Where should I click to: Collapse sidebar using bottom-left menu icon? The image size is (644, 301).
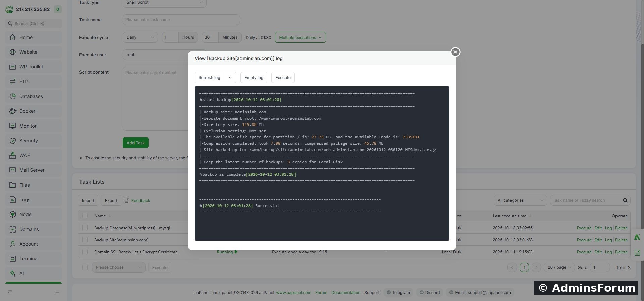click(10, 292)
